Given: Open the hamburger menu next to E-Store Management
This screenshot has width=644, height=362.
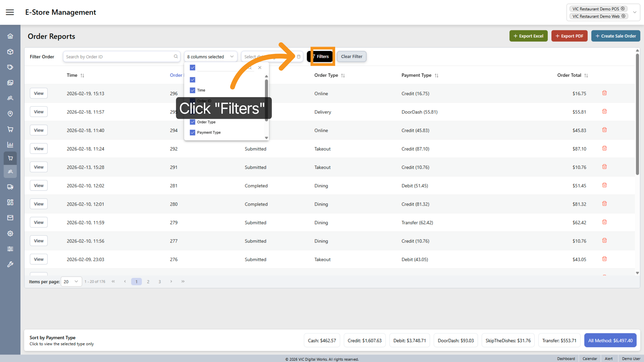Looking at the screenshot, I should point(10,12).
